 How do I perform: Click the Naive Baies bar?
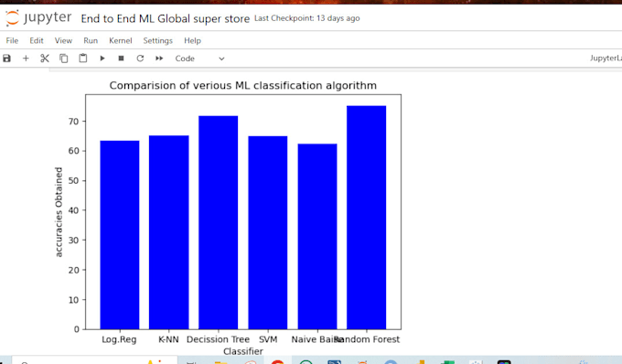coord(317,236)
